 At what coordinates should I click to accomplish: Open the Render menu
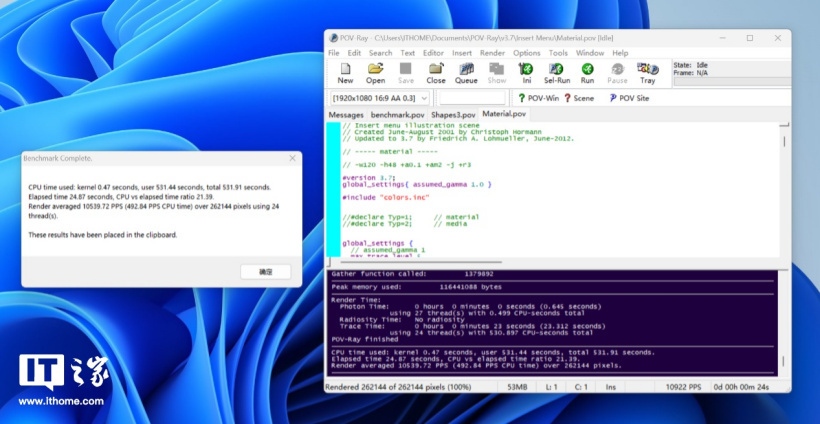pyautogui.click(x=492, y=53)
